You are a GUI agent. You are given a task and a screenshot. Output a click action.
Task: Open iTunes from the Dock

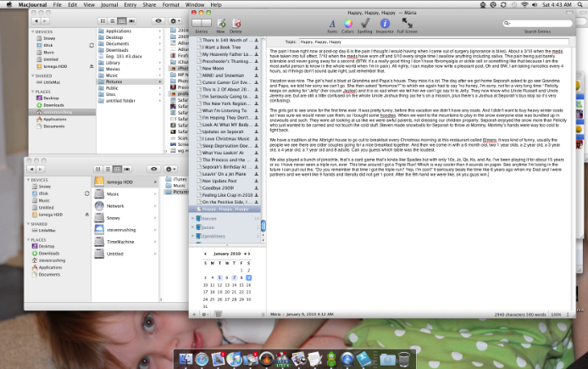pos(234,360)
